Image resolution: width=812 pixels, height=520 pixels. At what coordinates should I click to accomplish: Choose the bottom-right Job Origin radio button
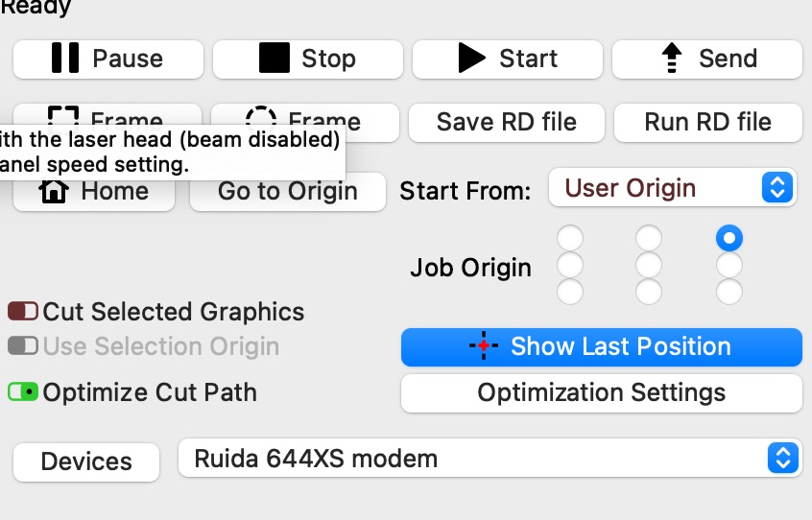pyautogui.click(x=729, y=292)
